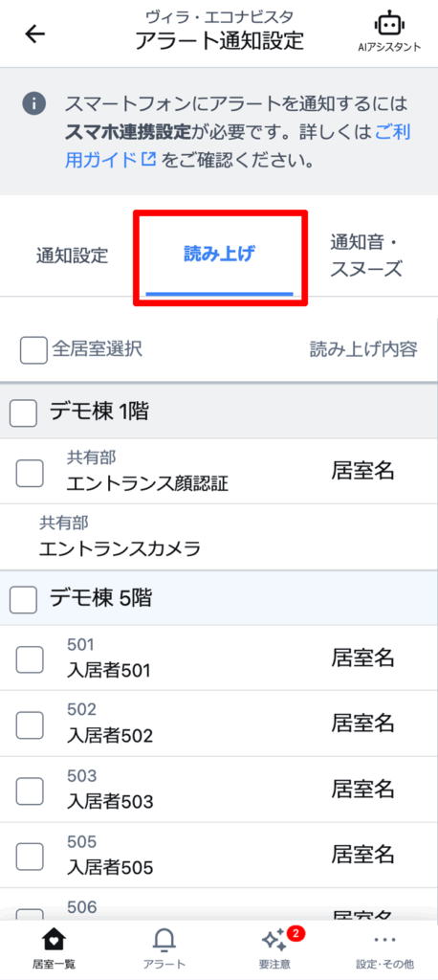This screenshot has width=438, height=980.
Task: Switch to the 通知設定 tab
Action: 72,256
